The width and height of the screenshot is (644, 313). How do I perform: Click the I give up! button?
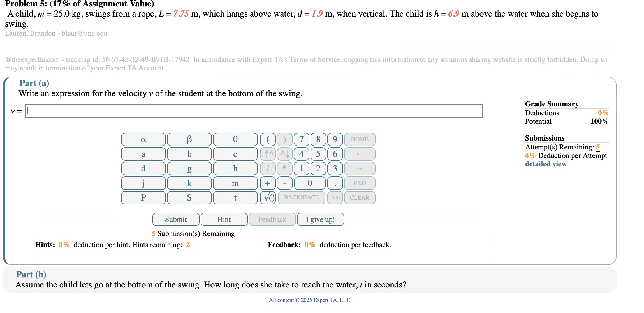click(x=320, y=219)
